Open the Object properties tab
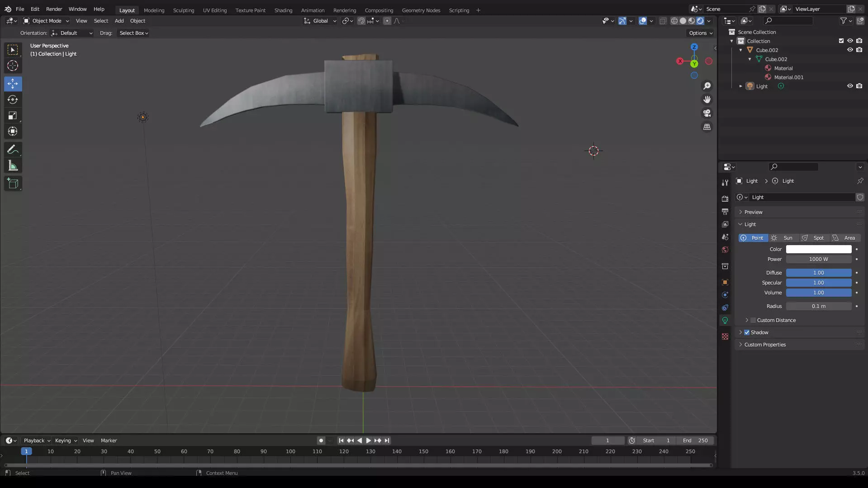Image resolution: width=868 pixels, height=488 pixels. (x=725, y=282)
